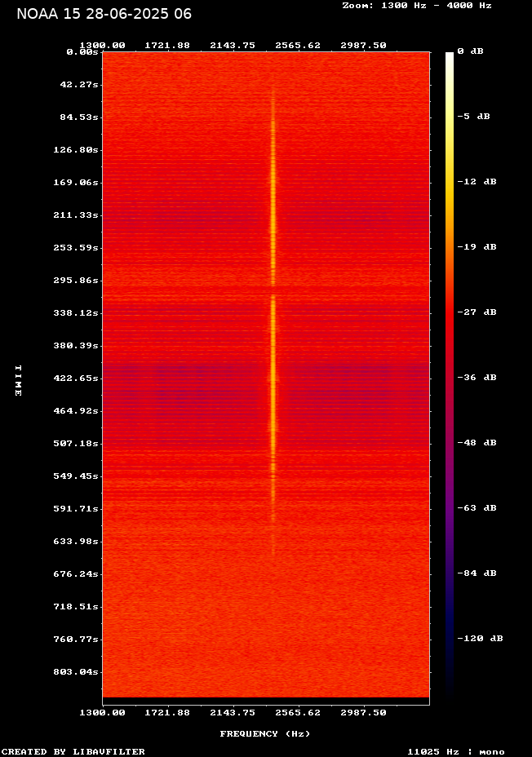
Task: Click the '422.65s' time label
Action: (76, 378)
